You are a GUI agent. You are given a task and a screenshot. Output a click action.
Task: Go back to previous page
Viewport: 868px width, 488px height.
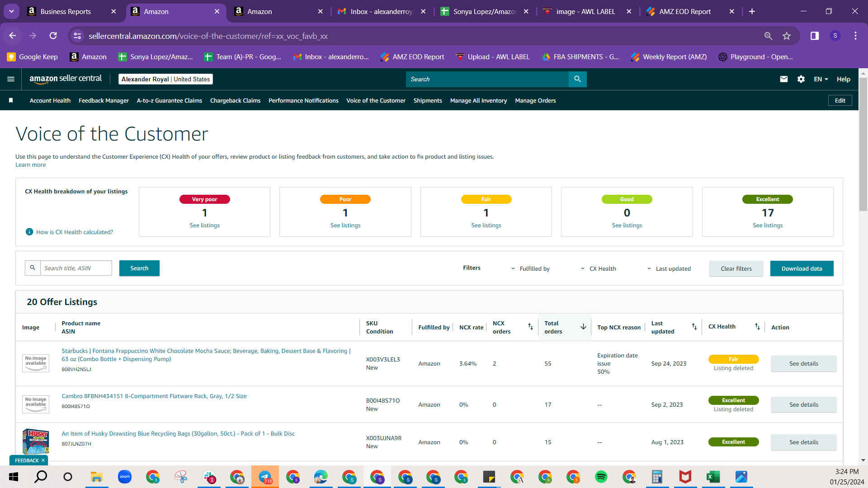pyautogui.click(x=13, y=36)
